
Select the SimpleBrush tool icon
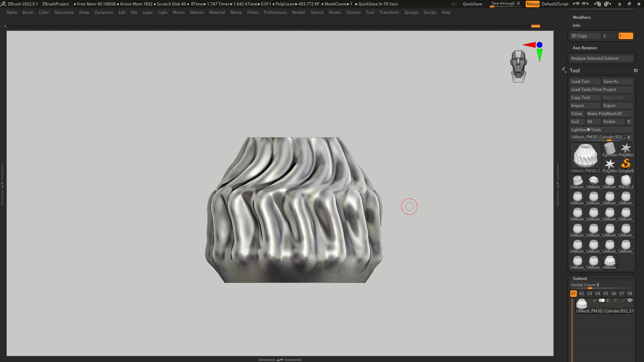pos(626,166)
